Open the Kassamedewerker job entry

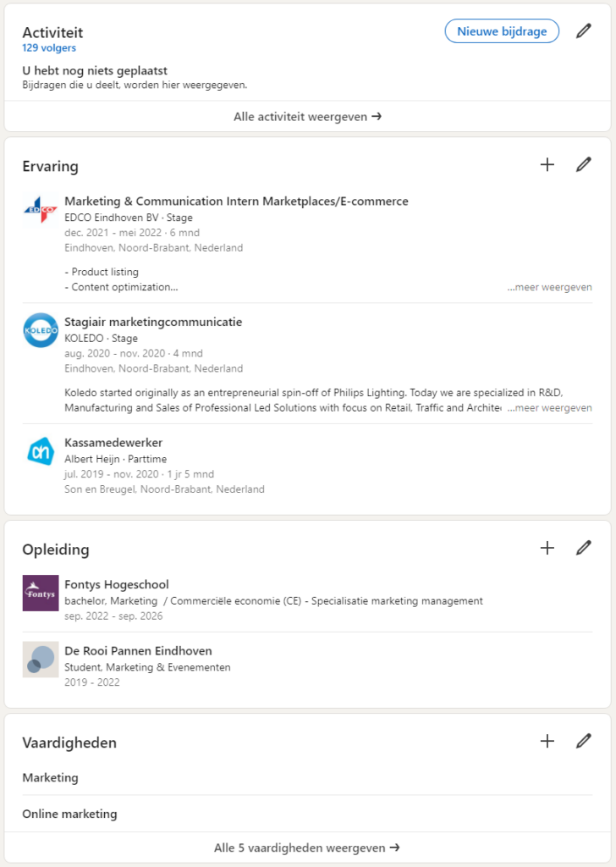[x=113, y=443]
